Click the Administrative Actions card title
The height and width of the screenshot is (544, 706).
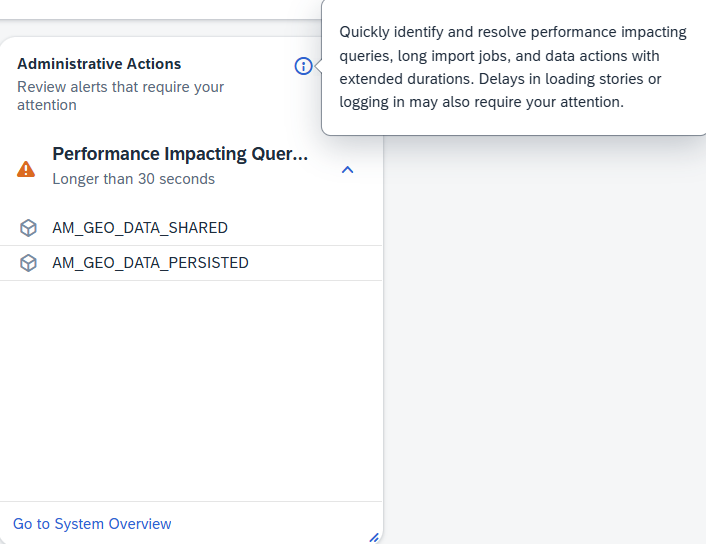99,64
